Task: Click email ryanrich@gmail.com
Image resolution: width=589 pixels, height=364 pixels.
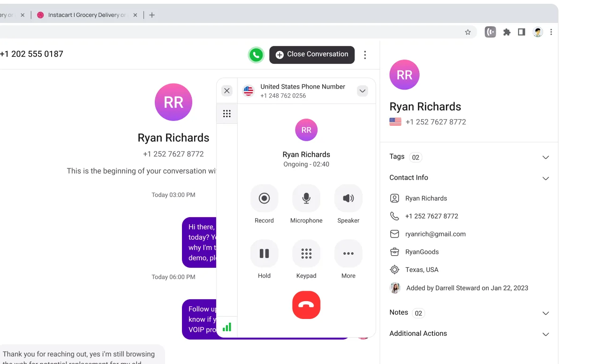Action: (x=436, y=234)
